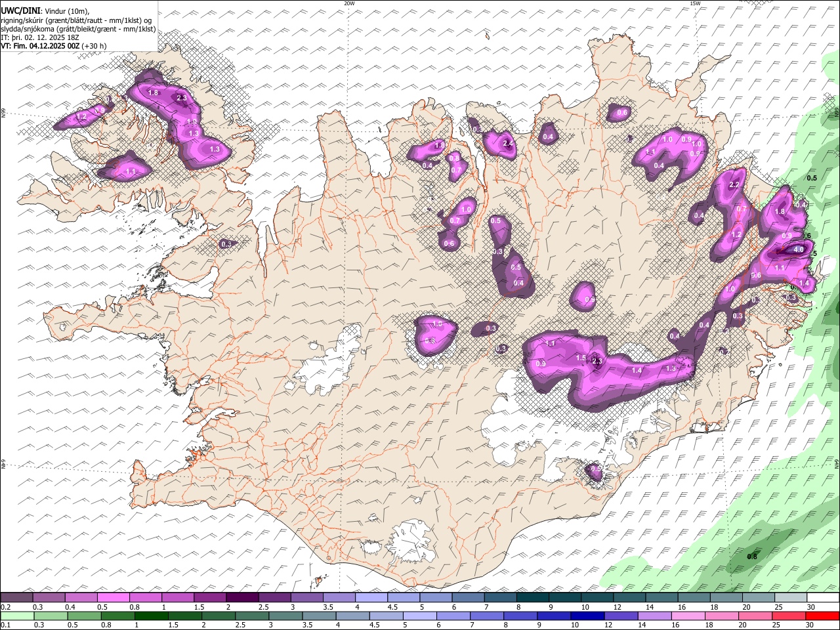
Task: Click the '(+30 h)' forecast offset text
Action: pyautogui.click(x=94, y=46)
